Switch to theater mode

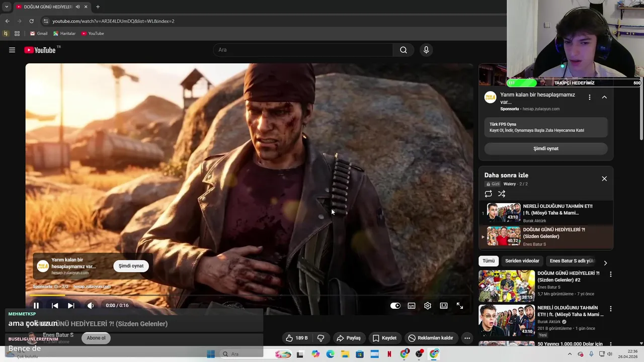tap(444, 306)
